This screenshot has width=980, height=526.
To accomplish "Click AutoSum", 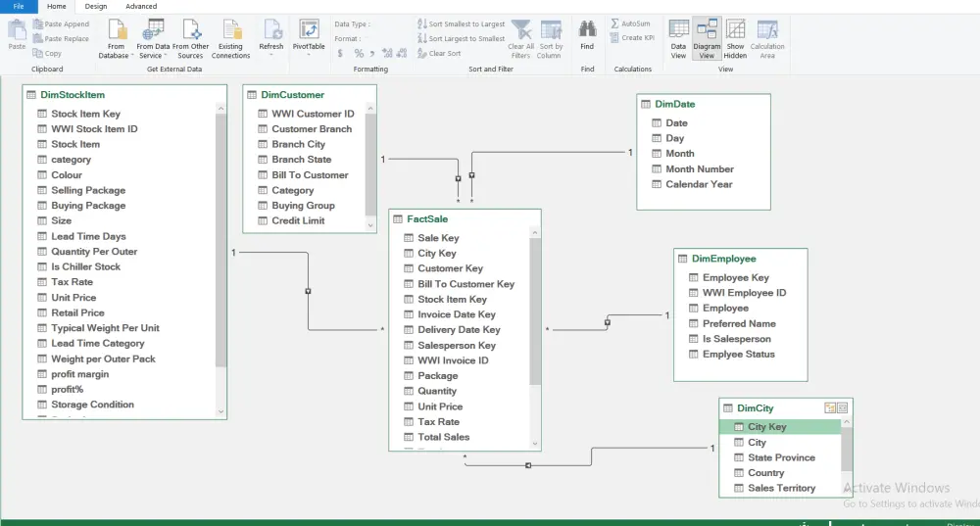I will point(630,24).
